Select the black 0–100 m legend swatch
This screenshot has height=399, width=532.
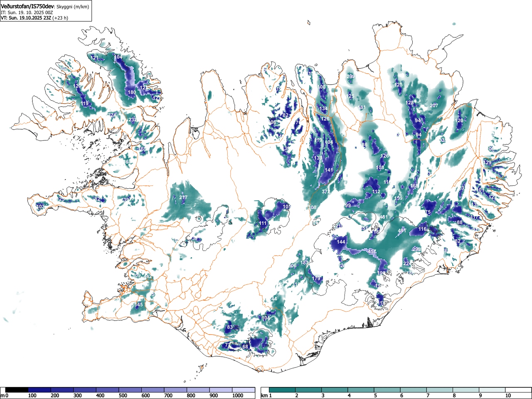pyautogui.click(x=17, y=390)
